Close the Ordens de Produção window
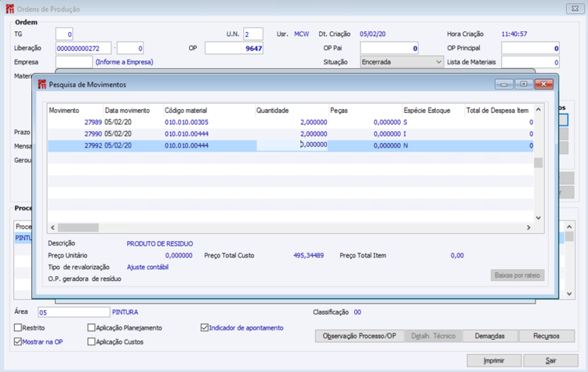Screen dimensions: 588x372 tap(575, 9)
